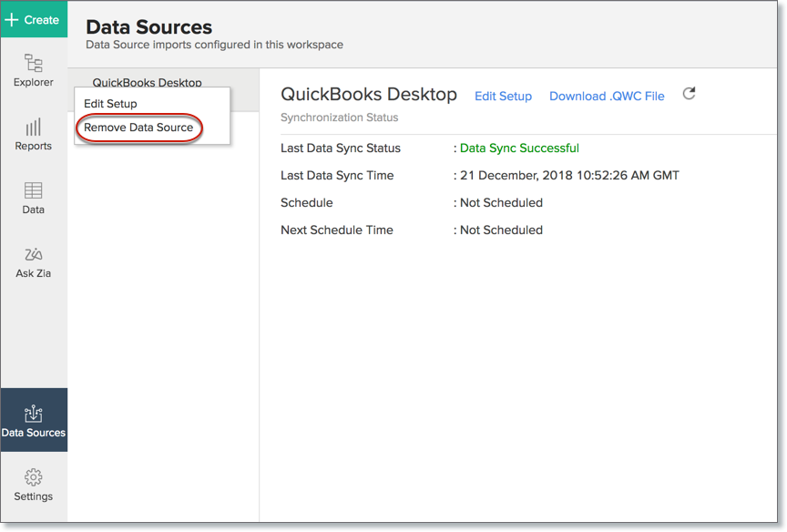This screenshot has height=532, width=787.
Task: Switch to the Data view
Action: (34, 198)
